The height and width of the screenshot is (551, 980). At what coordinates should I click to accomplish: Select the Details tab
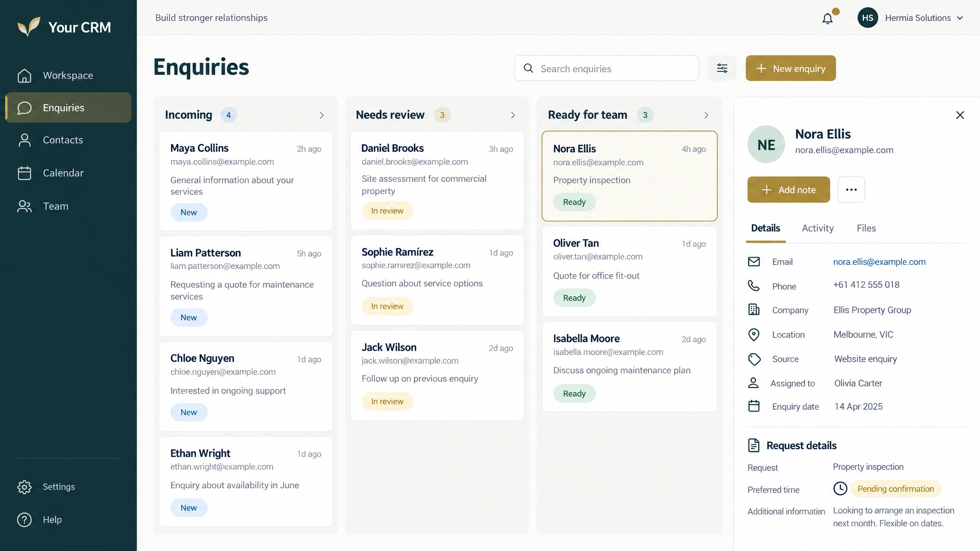(765, 228)
